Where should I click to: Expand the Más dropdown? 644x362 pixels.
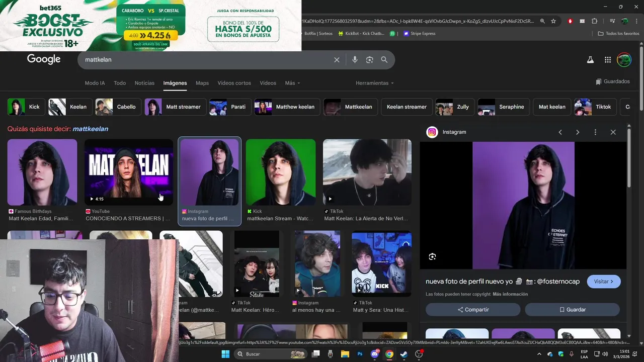coord(292,83)
